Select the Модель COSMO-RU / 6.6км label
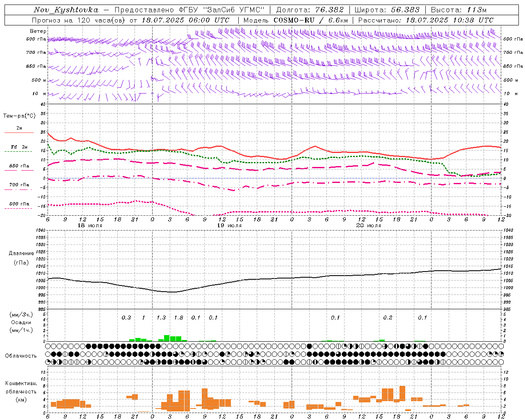The width and height of the screenshot is (525, 420). coord(296,20)
